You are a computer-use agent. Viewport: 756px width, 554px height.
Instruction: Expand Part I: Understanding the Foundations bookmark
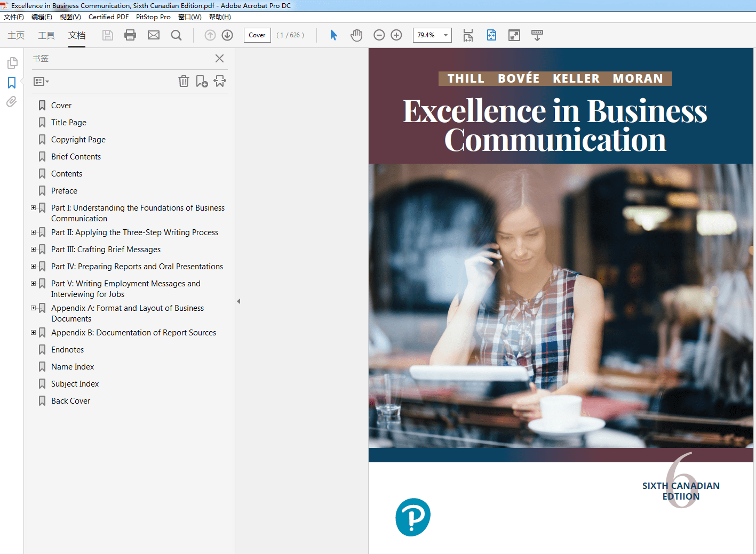[34, 208]
